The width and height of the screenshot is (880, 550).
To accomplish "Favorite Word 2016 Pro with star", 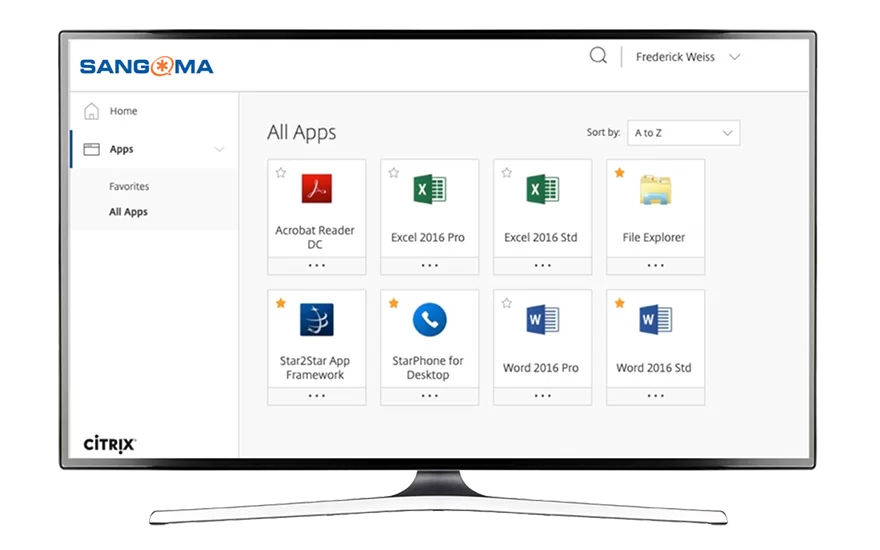I will pos(507,304).
